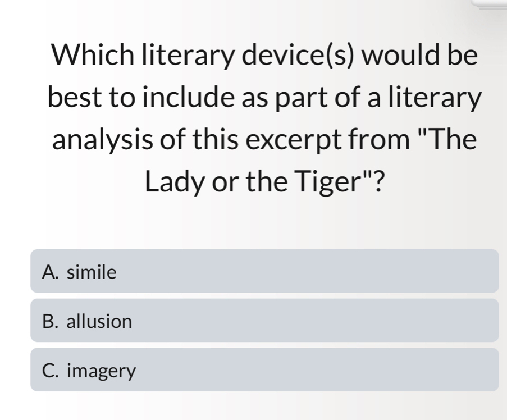The height and width of the screenshot is (420, 507).
Task: Select answer option A simile
Action: [x=264, y=272]
